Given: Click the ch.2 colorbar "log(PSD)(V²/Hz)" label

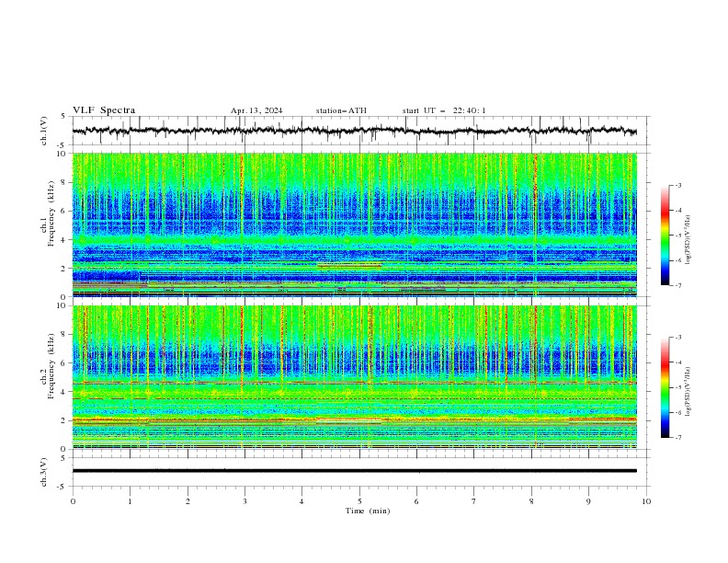Looking at the screenshot, I should coord(688,391).
